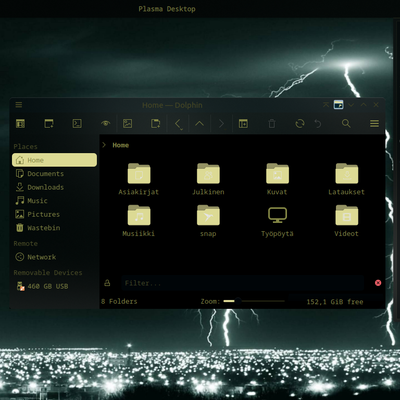Click the new file/copy toolbar icon
This screenshot has height=400, width=400.
[x=156, y=124]
